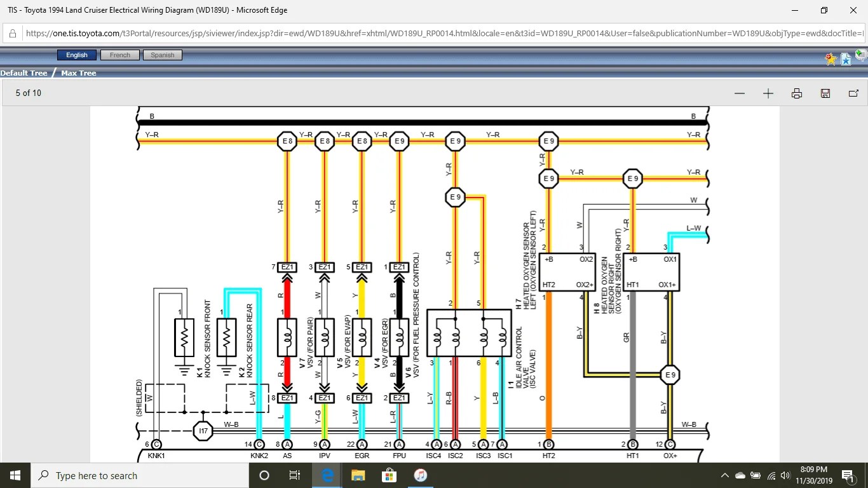Click the page number field 5 of 10
Screen dimensions: 868x488
pyautogui.click(x=29, y=93)
